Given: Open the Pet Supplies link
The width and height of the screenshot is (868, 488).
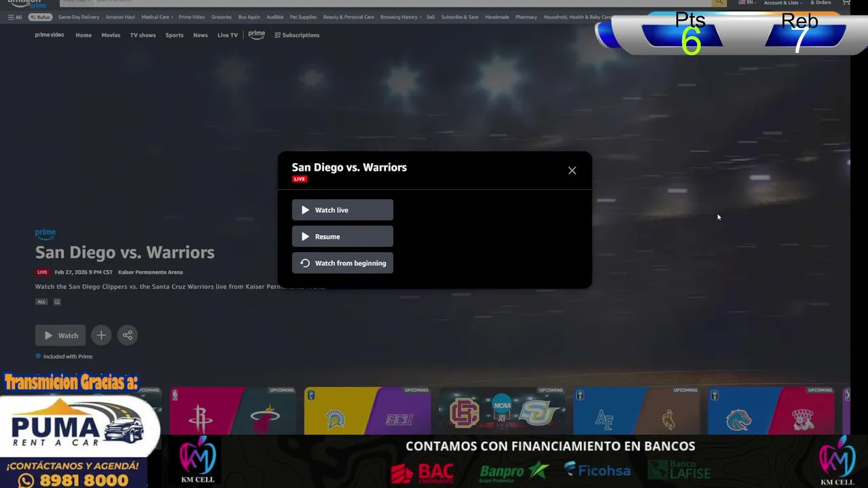Looking at the screenshot, I should pos(303,17).
